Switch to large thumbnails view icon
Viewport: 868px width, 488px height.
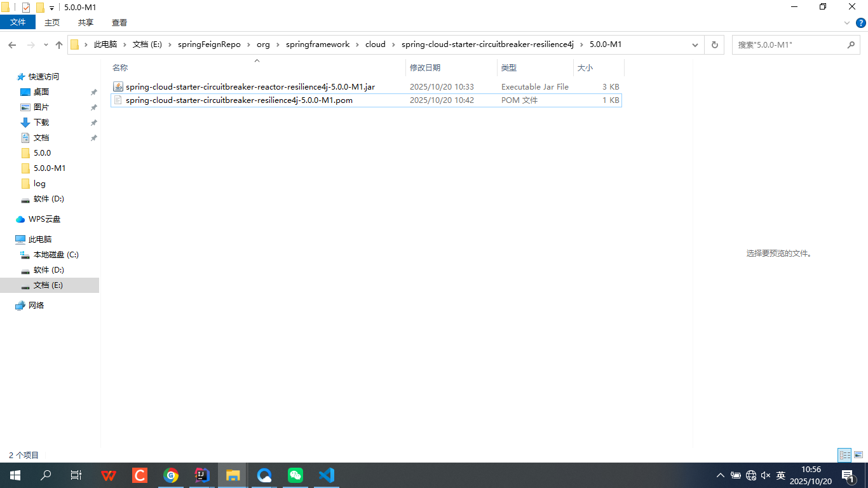click(x=858, y=455)
